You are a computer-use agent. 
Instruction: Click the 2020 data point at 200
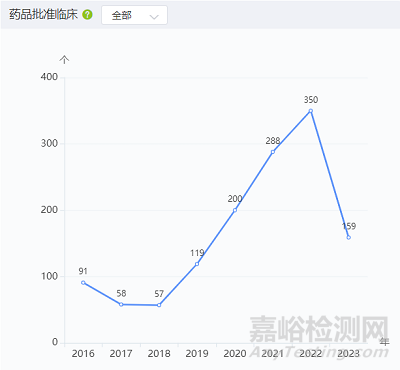[x=235, y=210]
